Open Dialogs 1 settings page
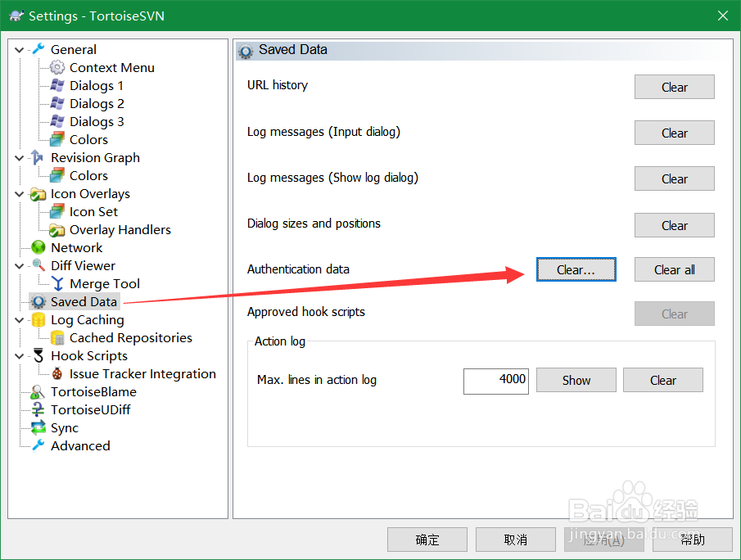 click(97, 85)
